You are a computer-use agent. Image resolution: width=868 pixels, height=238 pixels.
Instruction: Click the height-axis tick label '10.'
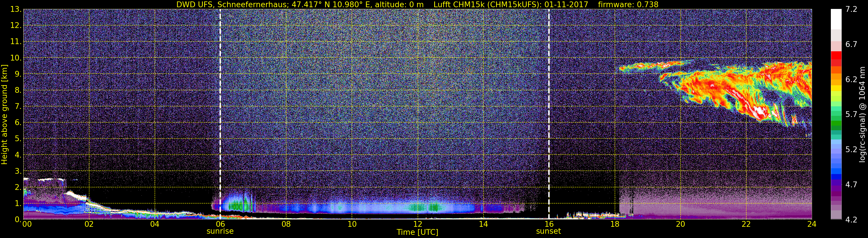(16, 58)
